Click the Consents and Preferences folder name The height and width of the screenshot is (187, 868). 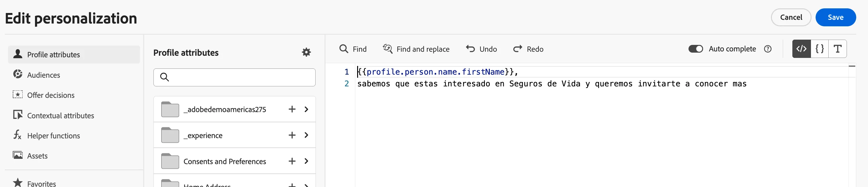coord(225,161)
